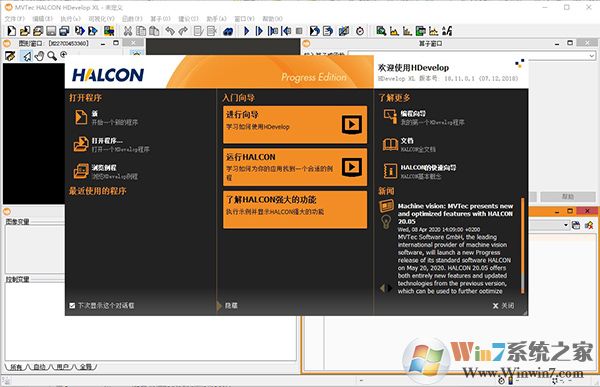The image size is (600, 387).
Task: Click the Open Program toolbar icon
Action: pos(25,31)
